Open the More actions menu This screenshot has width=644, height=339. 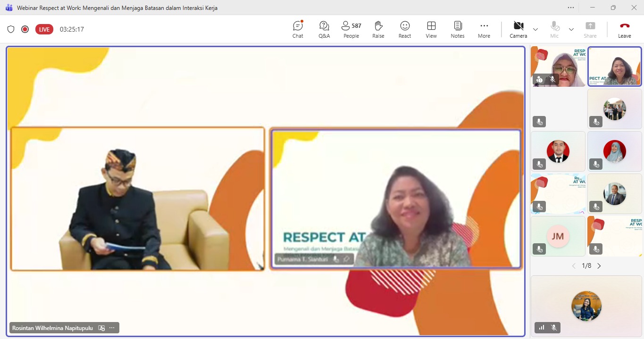pyautogui.click(x=484, y=29)
